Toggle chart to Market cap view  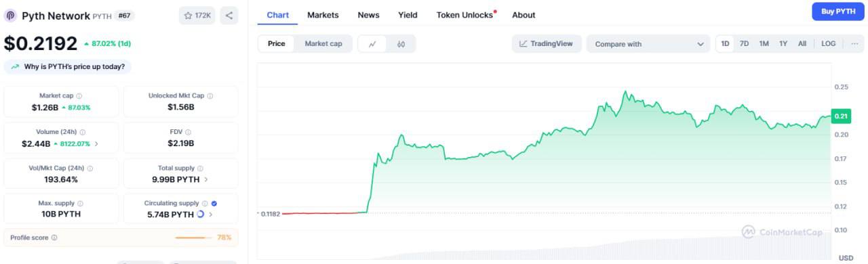[x=323, y=44]
